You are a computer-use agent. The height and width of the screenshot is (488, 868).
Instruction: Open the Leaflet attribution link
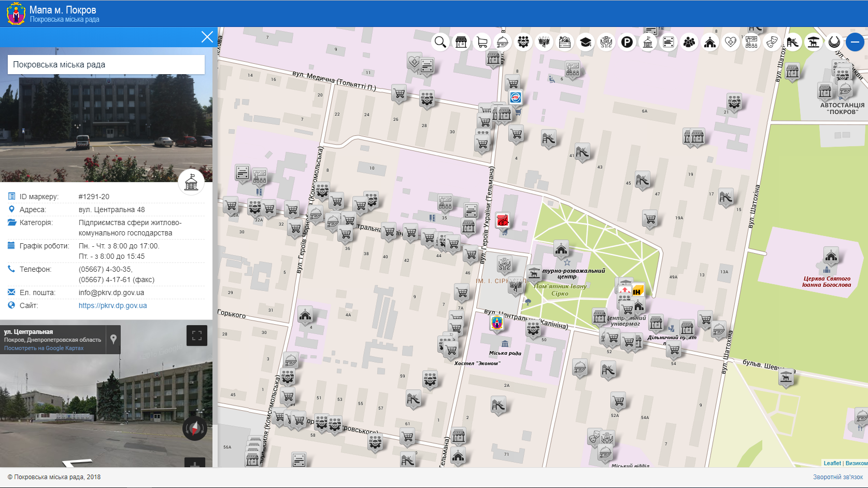coord(832,463)
